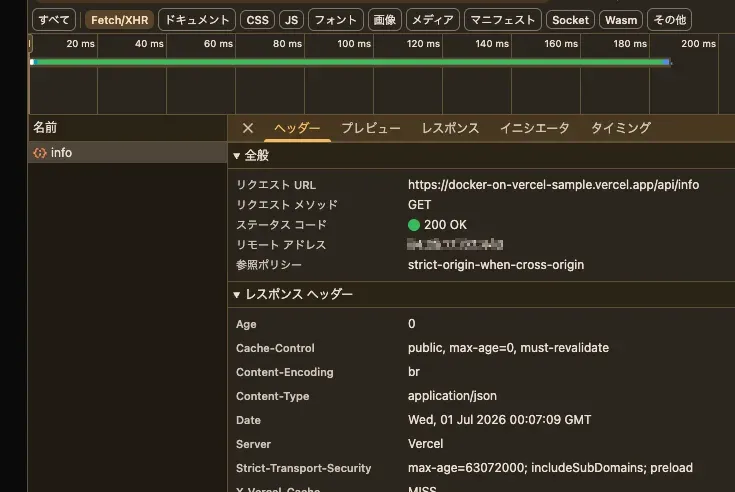Filter requests by マニフェスト
This screenshot has width=735, height=492.
pos(502,20)
